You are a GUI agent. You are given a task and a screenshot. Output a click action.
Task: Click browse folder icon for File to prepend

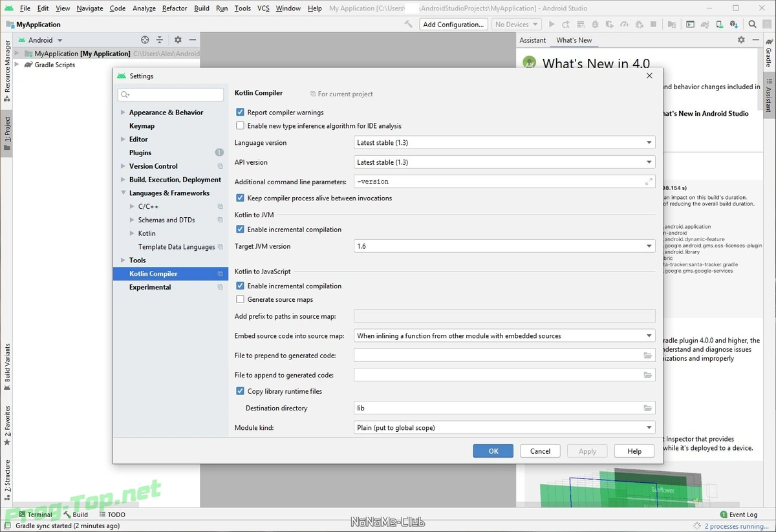647,356
